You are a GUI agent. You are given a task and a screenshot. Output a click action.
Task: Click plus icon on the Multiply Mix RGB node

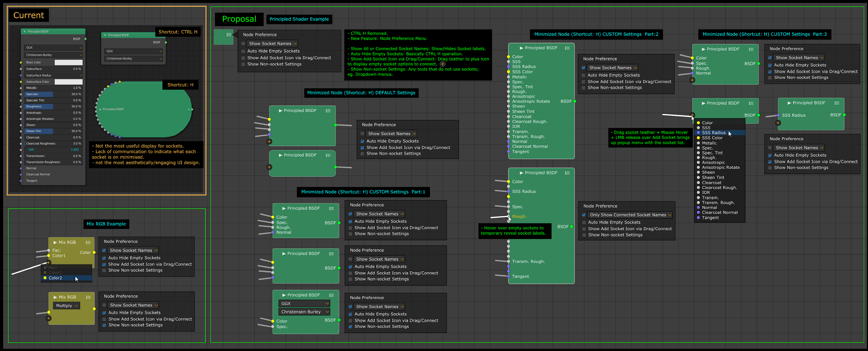point(49,318)
